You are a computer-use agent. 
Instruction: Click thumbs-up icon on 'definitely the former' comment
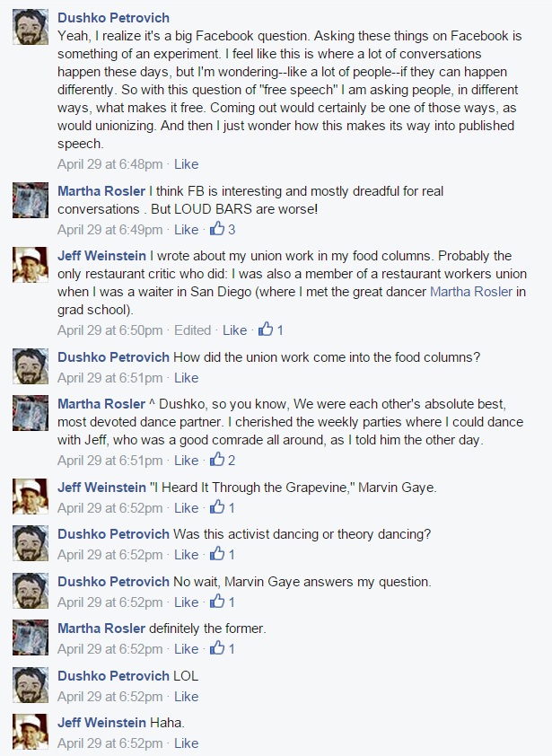pyautogui.click(x=216, y=649)
